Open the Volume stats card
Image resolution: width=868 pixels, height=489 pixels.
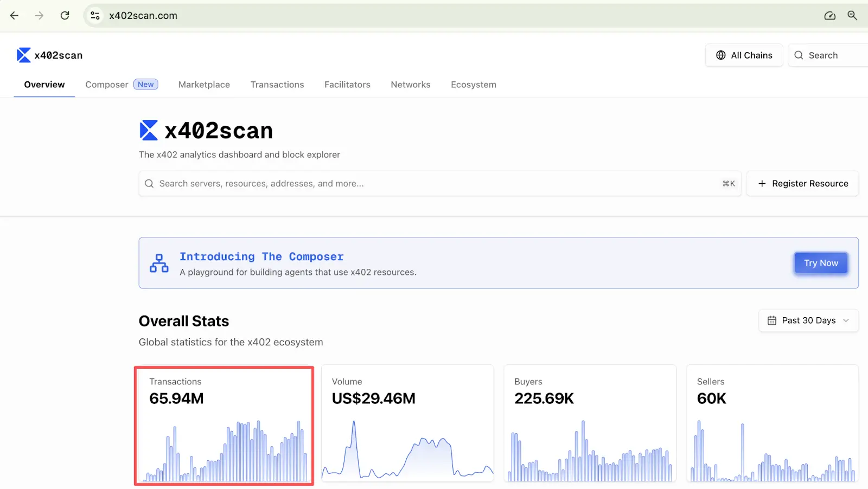[407, 423]
